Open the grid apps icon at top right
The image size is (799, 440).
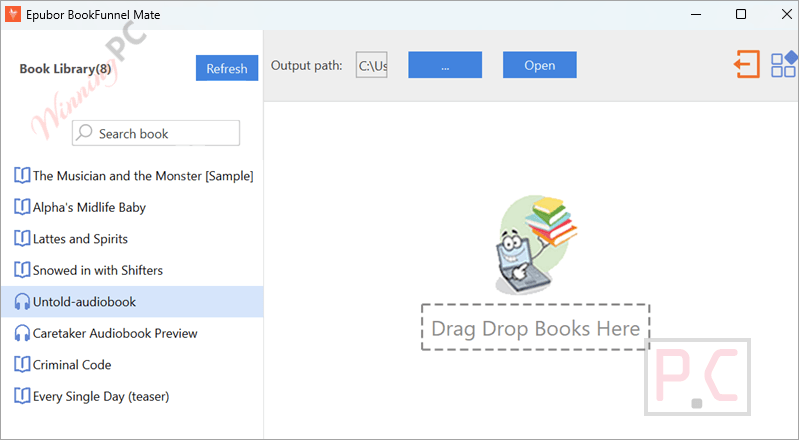[x=784, y=64]
